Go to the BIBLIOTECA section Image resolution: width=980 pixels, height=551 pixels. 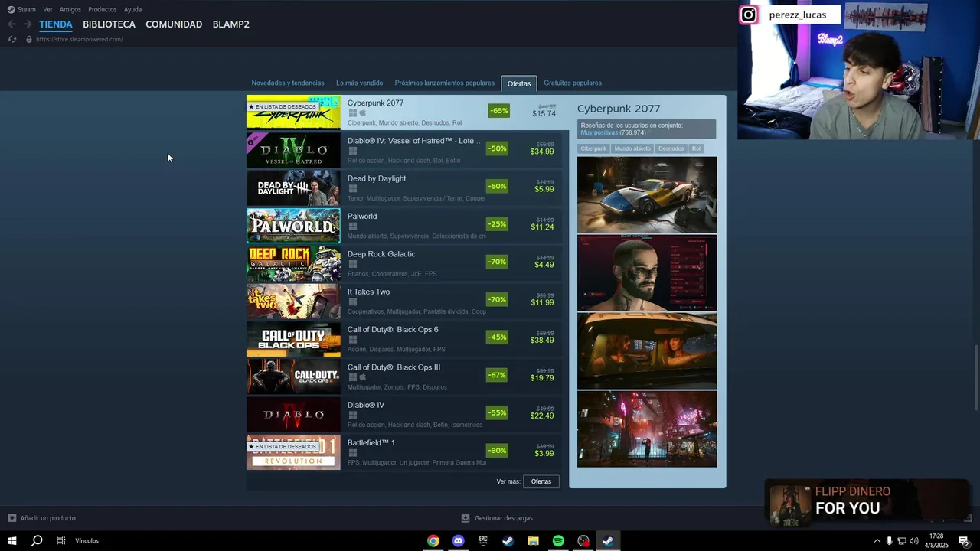pyautogui.click(x=109, y=24)
